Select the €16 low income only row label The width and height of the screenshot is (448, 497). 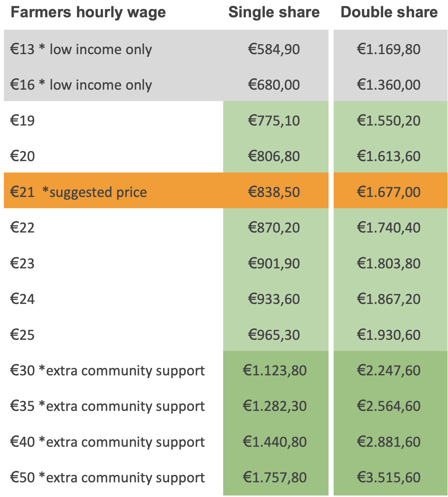coord(81,85)
